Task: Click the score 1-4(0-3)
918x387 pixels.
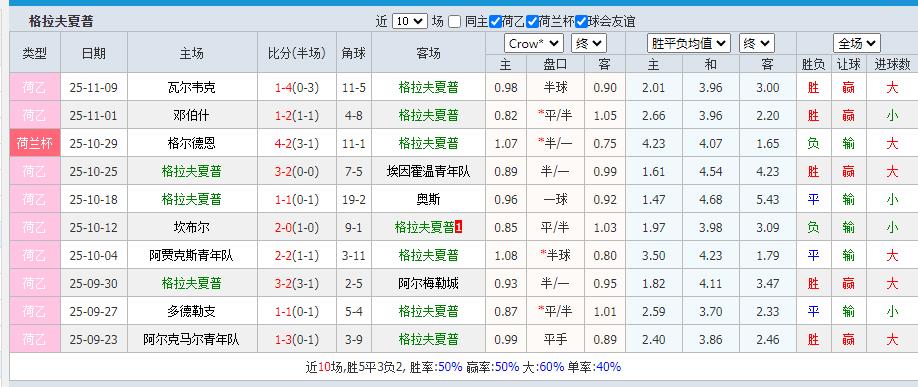Action: (297, 88)
